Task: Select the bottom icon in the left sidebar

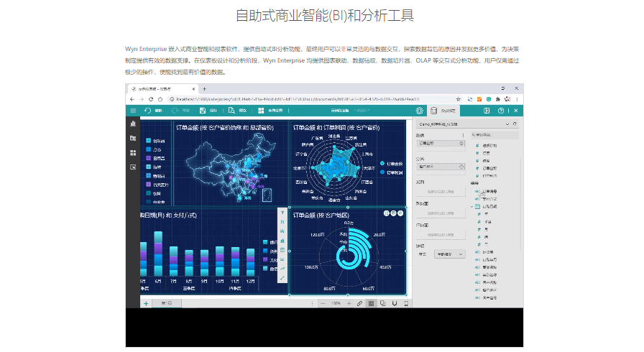Action: click(x=133, y=167)
